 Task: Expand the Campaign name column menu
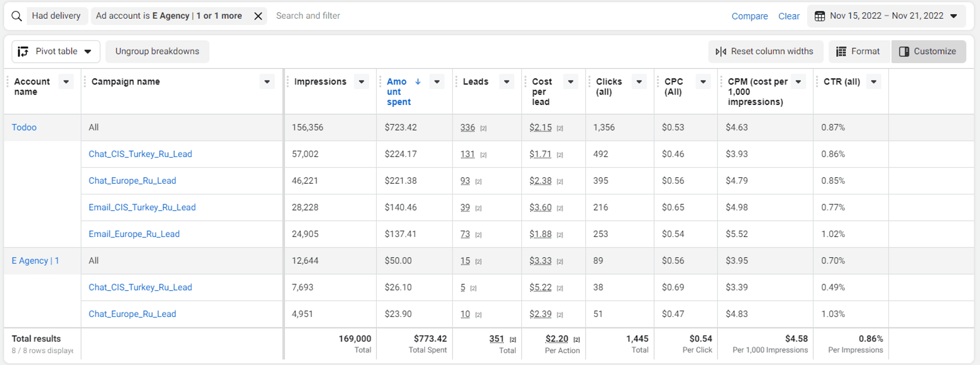click(267, 82)
